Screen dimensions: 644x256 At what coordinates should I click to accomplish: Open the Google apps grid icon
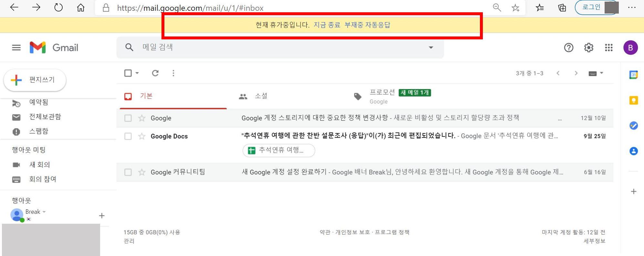tap(609, 48)
